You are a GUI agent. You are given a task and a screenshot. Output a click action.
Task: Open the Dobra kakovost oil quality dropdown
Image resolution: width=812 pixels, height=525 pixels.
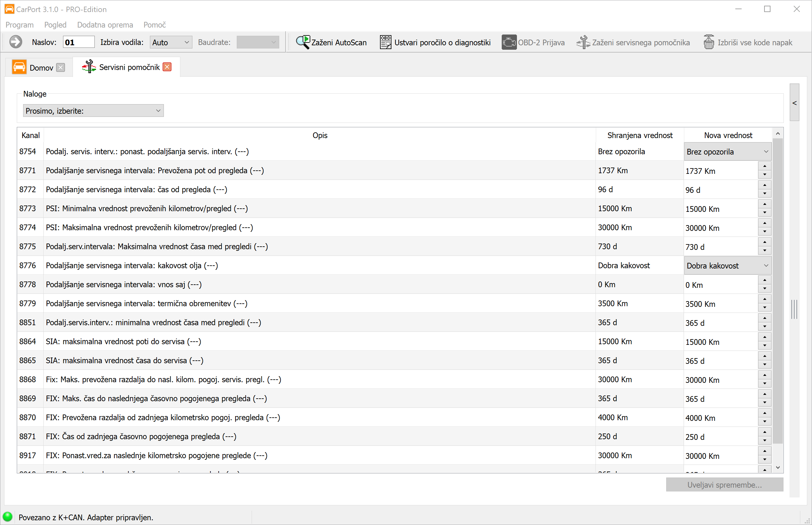coord(727,266)
